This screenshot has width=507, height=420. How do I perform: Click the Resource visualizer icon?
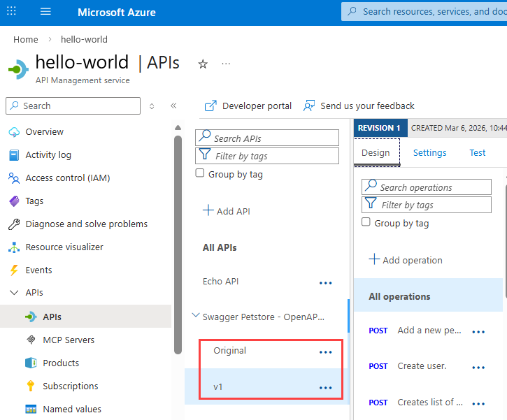pyautogui.click(x=14, y=247)
